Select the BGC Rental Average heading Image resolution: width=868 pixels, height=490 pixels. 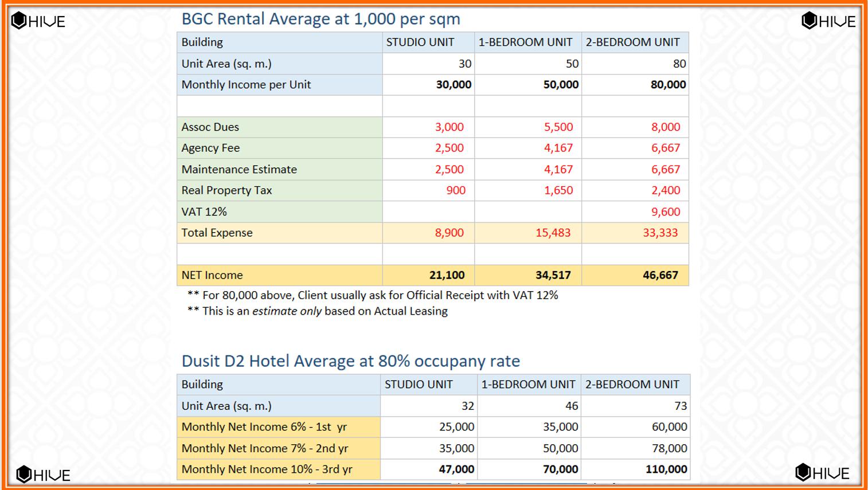(x=320, y=19)
